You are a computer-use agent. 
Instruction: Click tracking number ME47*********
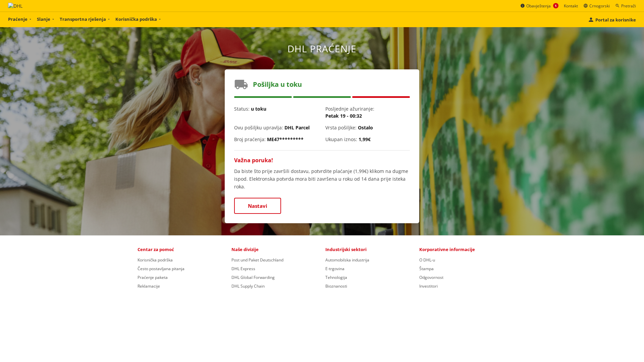[285, 139]
